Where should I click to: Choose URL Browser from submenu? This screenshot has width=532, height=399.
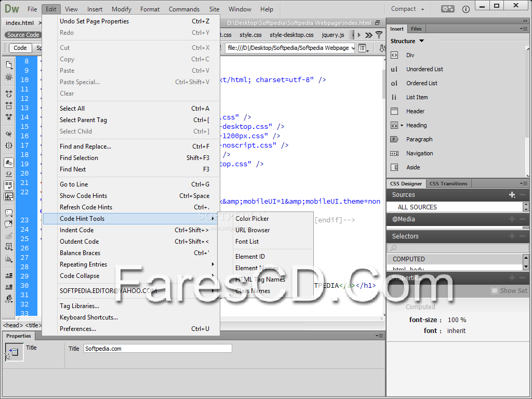click(x=252, y=230)
